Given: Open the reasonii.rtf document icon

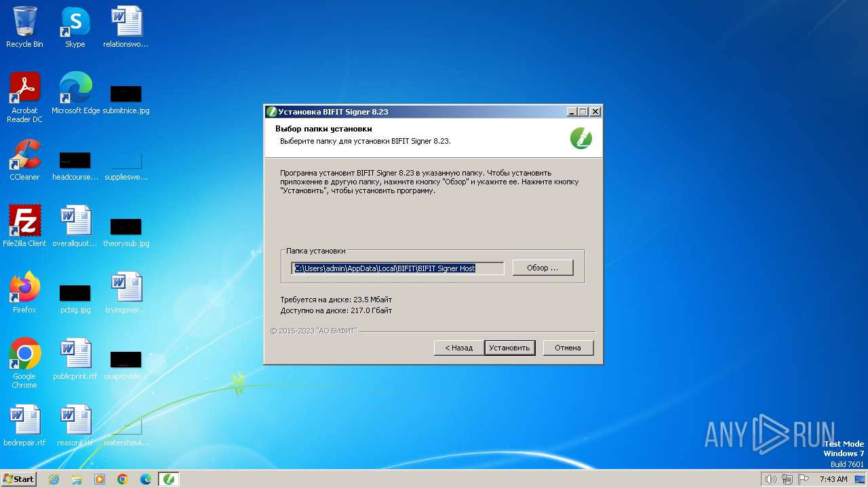Looking at the screenshot, I should [75, 425].
